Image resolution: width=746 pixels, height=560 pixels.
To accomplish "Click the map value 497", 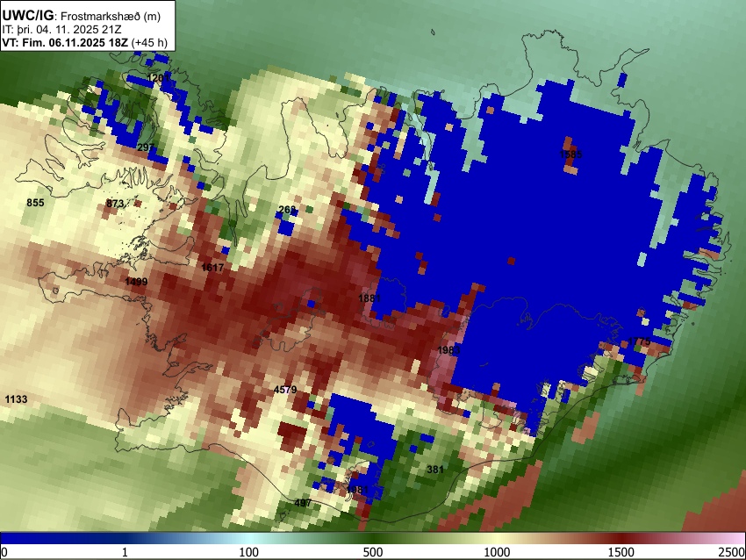I will click(x=303, y=503).
